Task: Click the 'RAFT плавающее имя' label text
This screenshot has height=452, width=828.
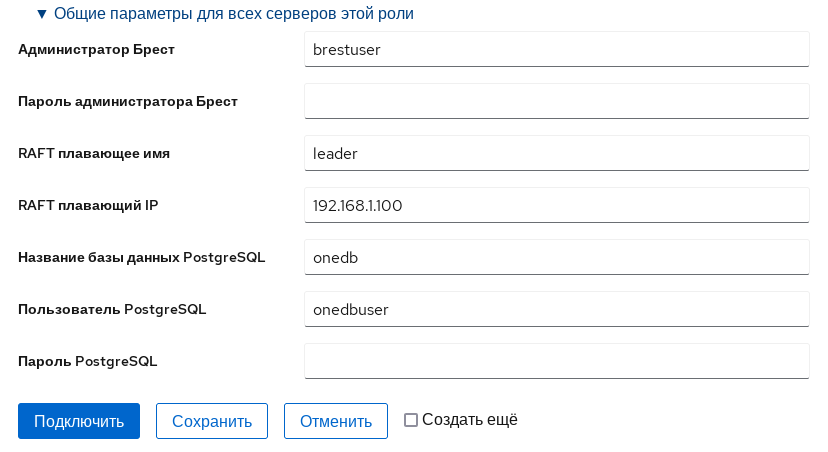Action: [x=95, y=153]
